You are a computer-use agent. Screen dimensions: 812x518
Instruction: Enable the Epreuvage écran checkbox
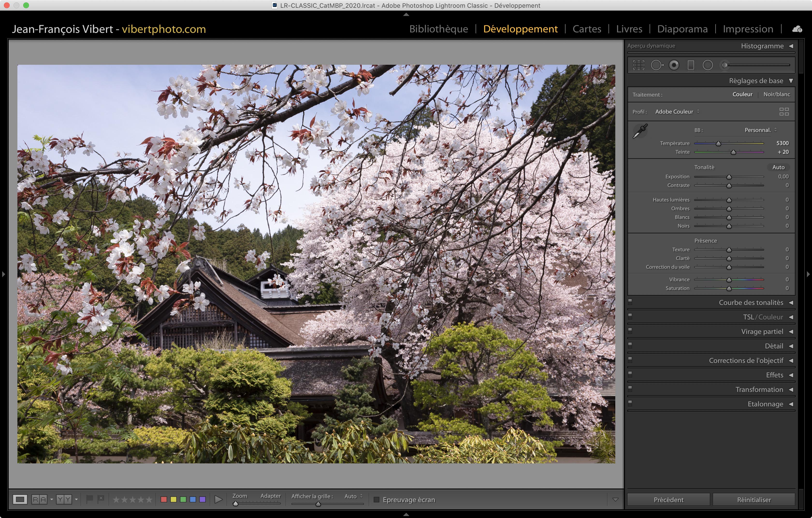pyautogui.click(x=376, y=499)
